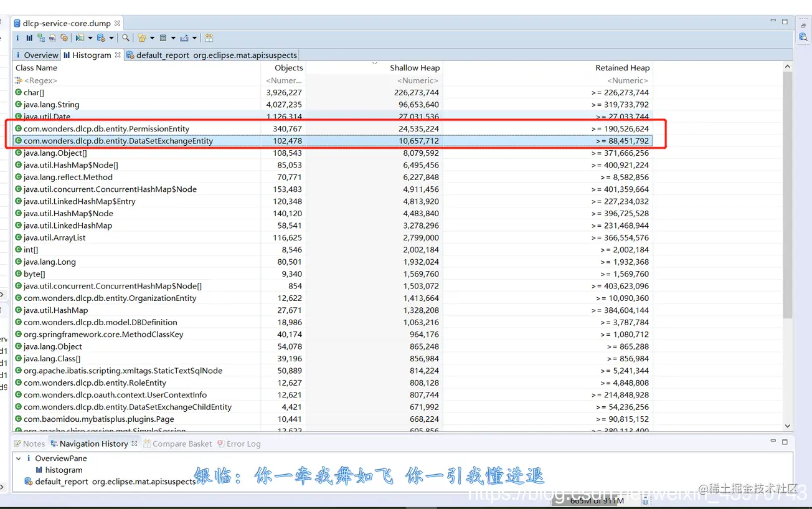
Task: Click the Retained Heap column header
Action: (x=622, y=68)
